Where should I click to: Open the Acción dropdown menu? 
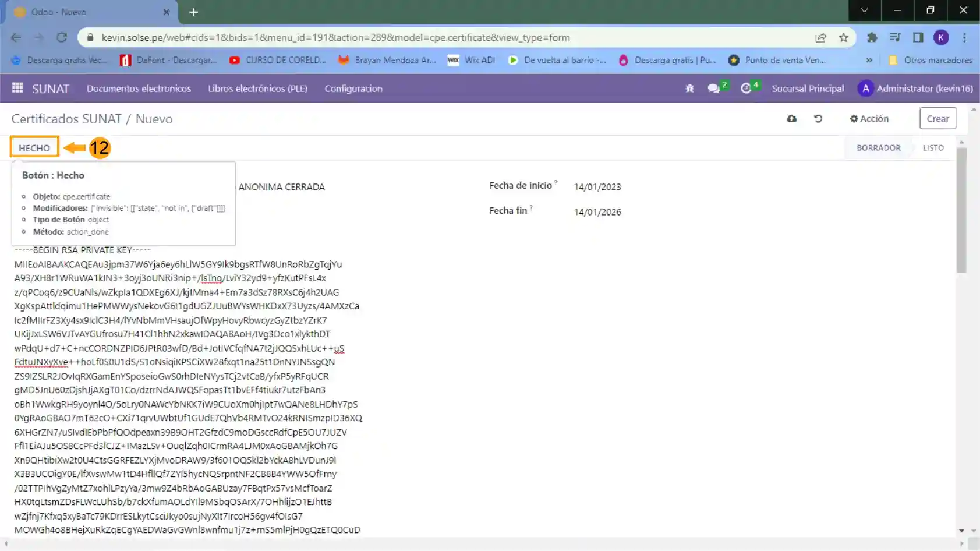[869, 118]
